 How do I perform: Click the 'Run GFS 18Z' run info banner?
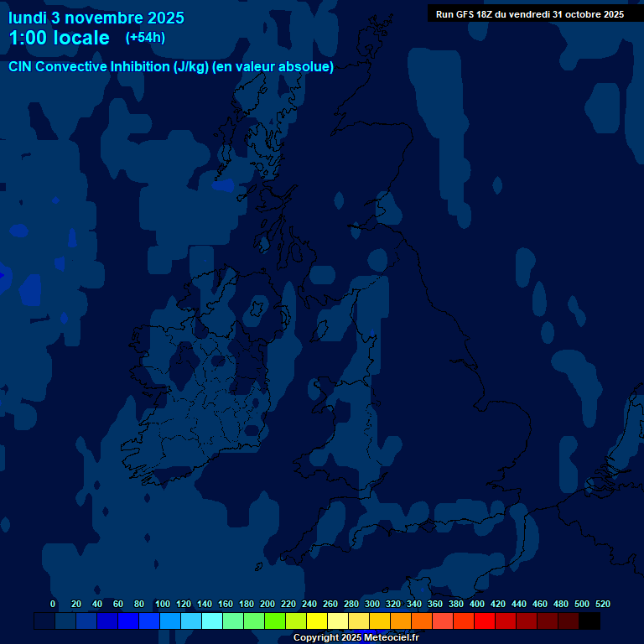point(530,14)
